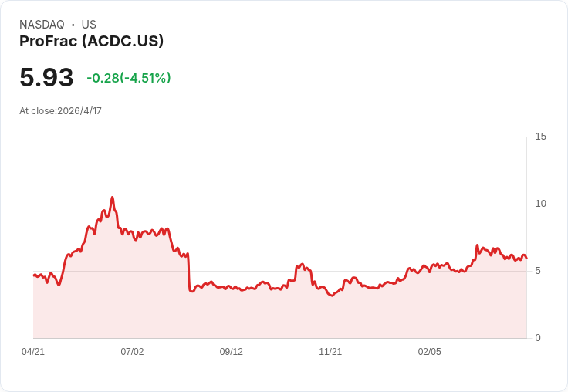The image size is (568, 392).
Task: Click the current price 5.93
Action: [46, 77]
